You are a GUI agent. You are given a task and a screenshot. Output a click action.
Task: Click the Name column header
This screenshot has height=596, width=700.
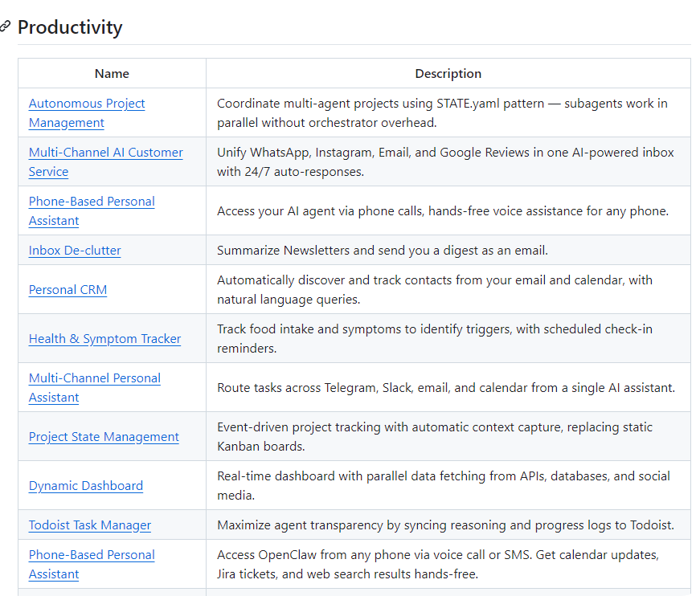(x=112, y=74)
